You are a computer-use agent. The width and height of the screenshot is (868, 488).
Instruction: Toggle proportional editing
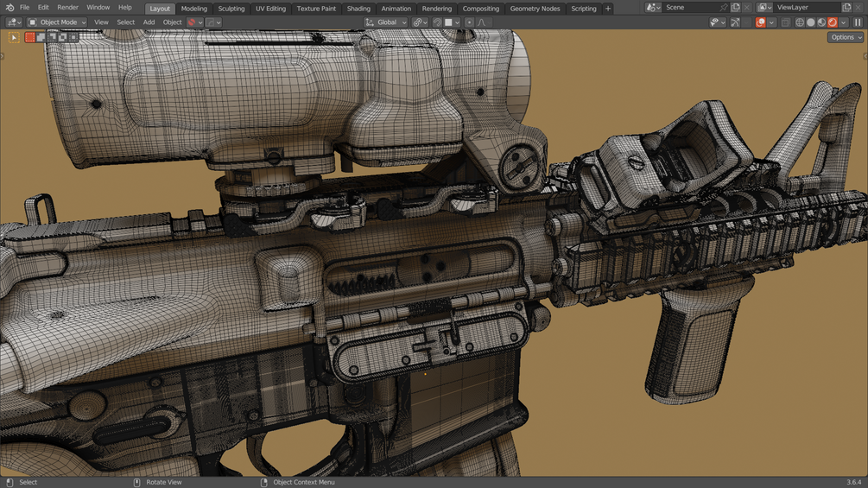click(469, 22)
